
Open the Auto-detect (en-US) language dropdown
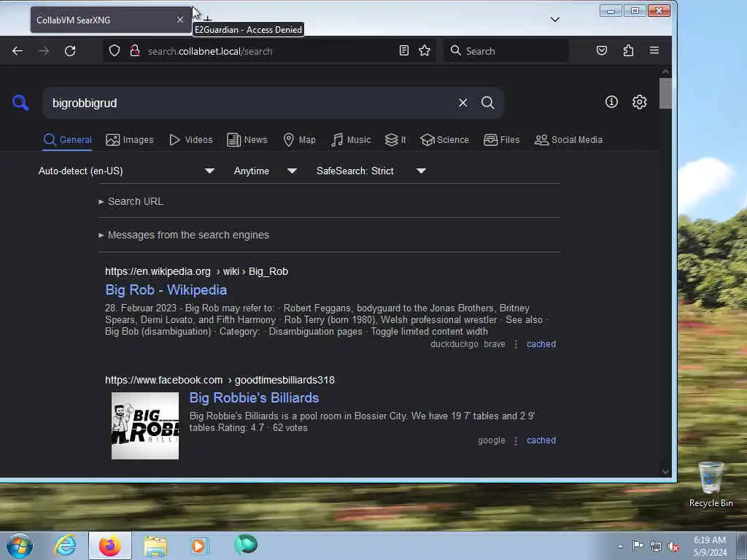[x=126, y=171]
